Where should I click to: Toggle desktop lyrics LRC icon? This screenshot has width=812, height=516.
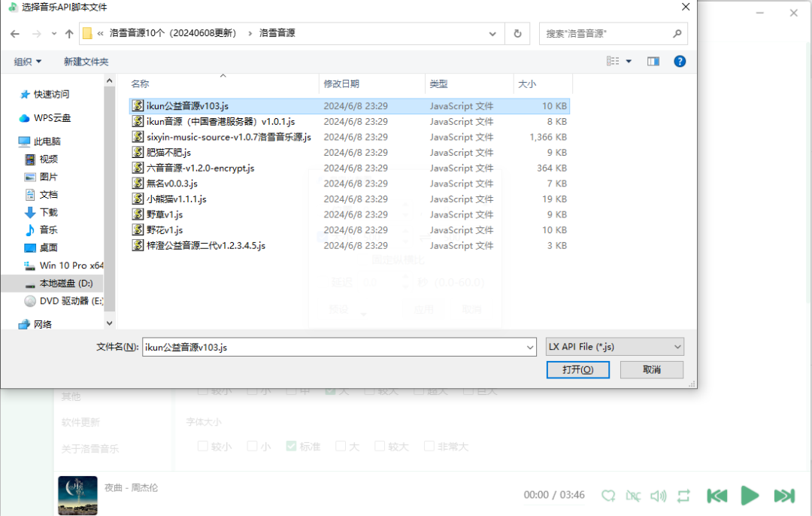pos(633,496)
